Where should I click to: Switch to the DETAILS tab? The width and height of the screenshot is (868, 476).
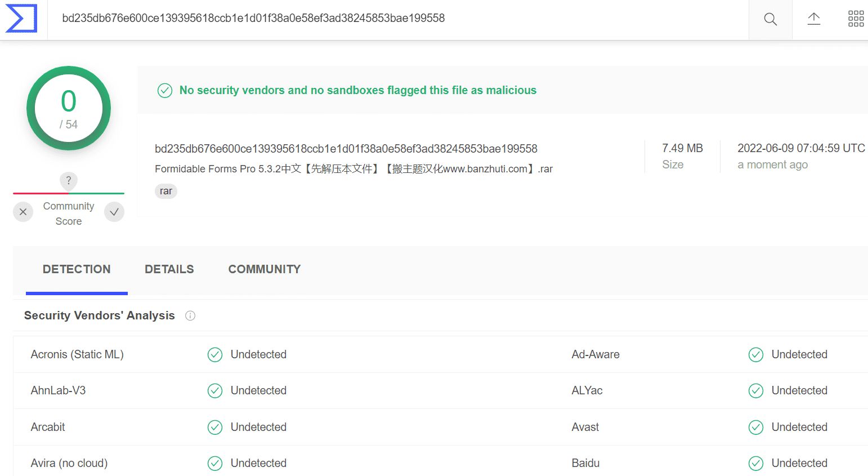[x=169, y=269]
